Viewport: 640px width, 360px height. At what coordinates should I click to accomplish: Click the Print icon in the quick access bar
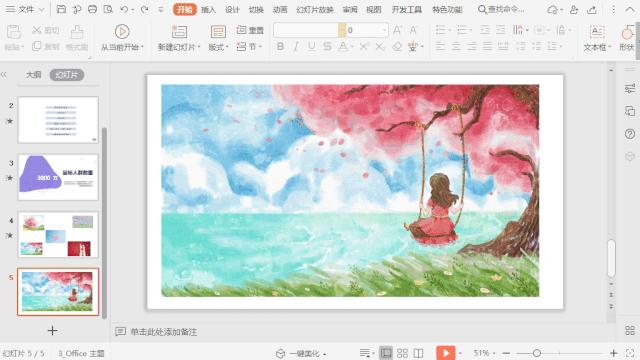[x=93, y=9]
